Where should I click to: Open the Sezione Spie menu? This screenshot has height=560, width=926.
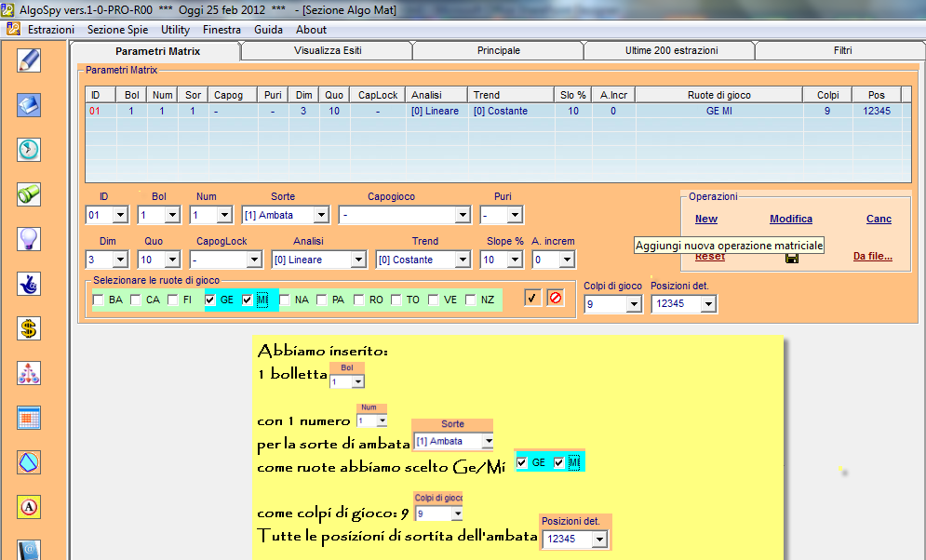117,30
